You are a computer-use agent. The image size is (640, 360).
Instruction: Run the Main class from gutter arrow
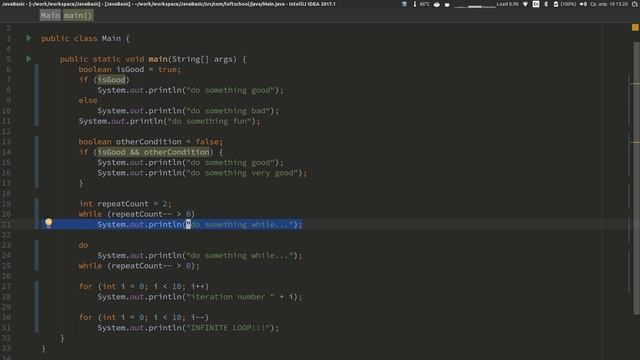[29, 38]
